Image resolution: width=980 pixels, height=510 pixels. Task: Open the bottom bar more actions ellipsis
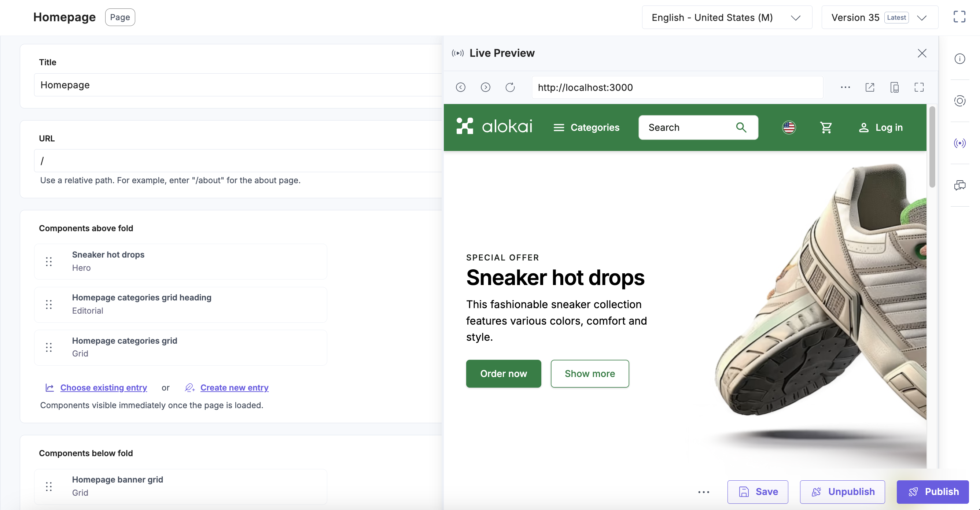point(703,492)
